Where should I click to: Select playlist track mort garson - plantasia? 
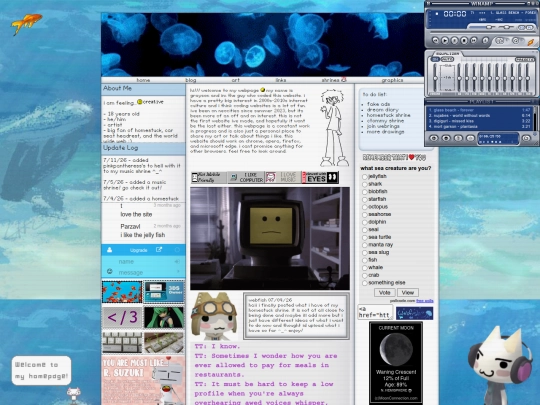pos(479,127)
